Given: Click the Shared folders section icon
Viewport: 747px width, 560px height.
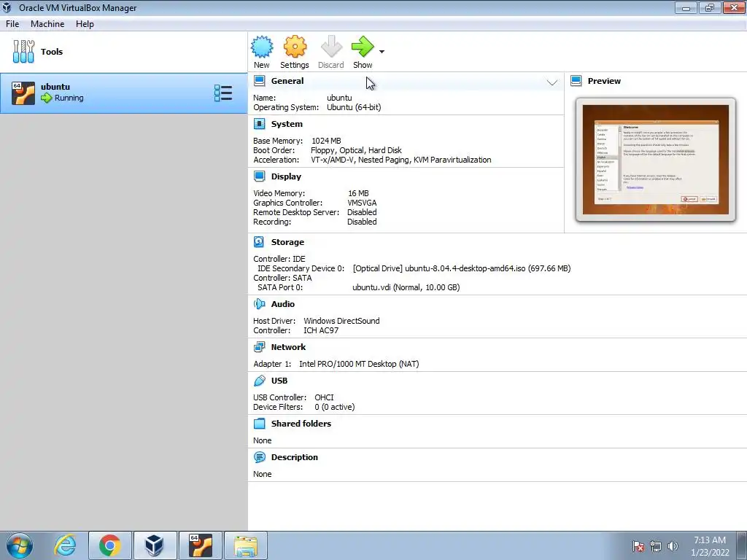Looking at the screenshot, I should tap(259, 424).
